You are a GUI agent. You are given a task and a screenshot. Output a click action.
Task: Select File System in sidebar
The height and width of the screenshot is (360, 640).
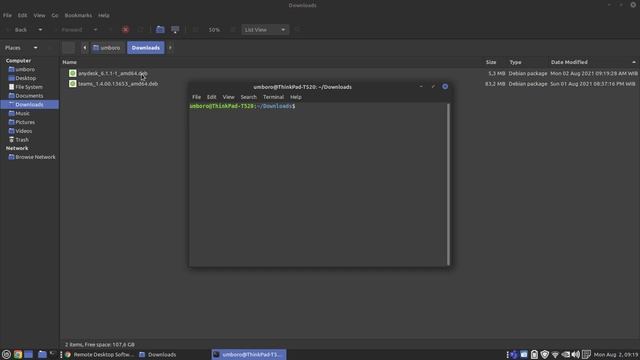pos(29,87)
